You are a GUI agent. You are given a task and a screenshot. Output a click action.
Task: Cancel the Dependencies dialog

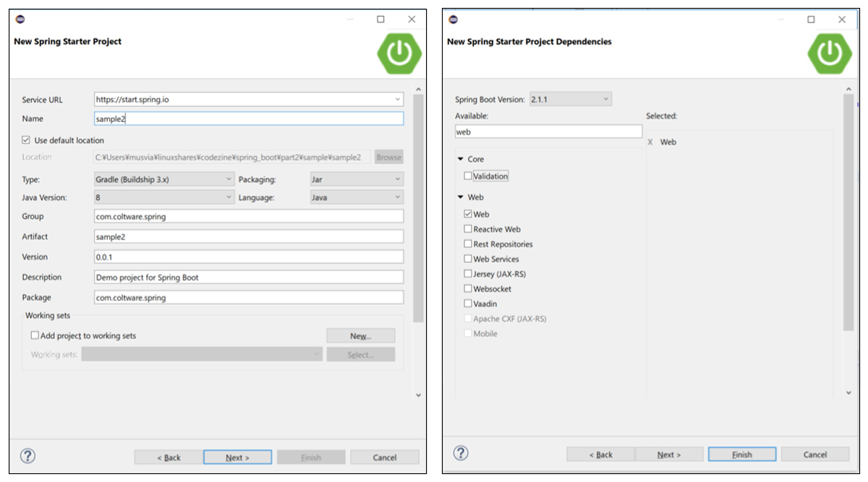(x=814, y=455)
